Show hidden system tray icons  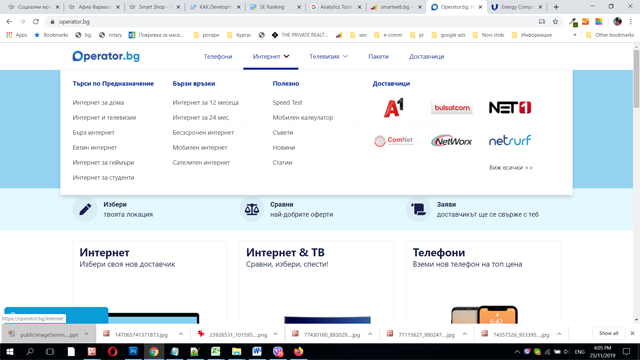517,351
